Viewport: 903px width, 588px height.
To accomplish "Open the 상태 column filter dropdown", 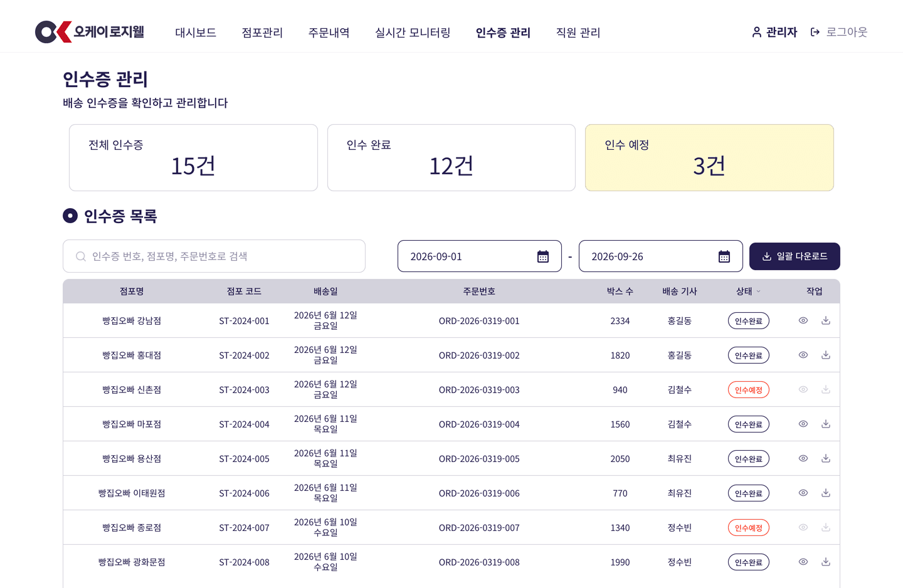I will tap(758, 291).
